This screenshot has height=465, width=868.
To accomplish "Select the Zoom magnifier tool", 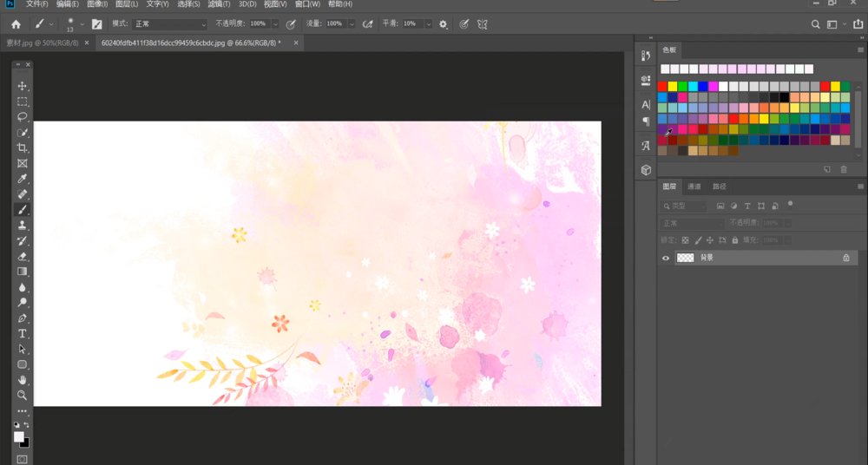I will click(23, 395).
